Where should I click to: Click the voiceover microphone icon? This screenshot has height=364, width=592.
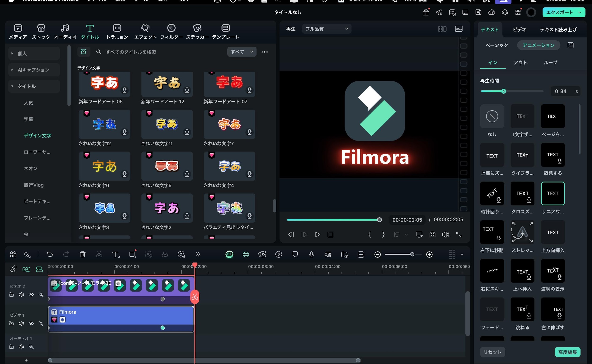[x=311, y=254]
